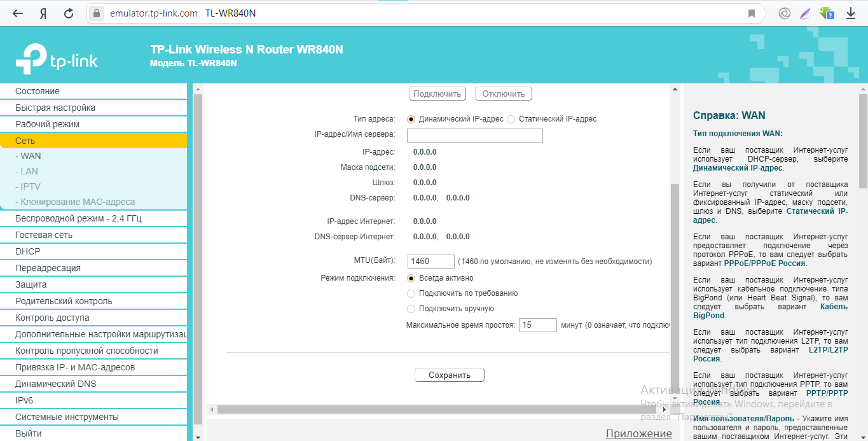Click the sidebar menu scrollbar down arrow
868x441 pixels.
[x=197, y=437]
